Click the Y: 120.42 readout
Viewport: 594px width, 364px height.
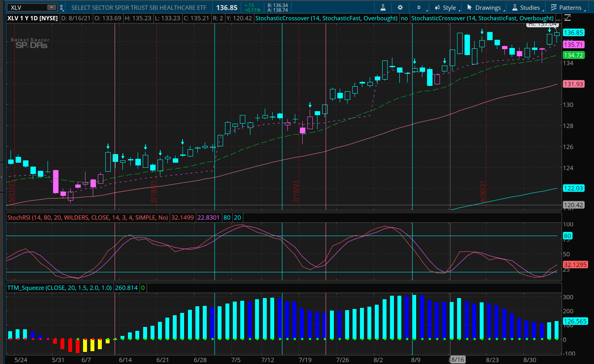point(239,18)
